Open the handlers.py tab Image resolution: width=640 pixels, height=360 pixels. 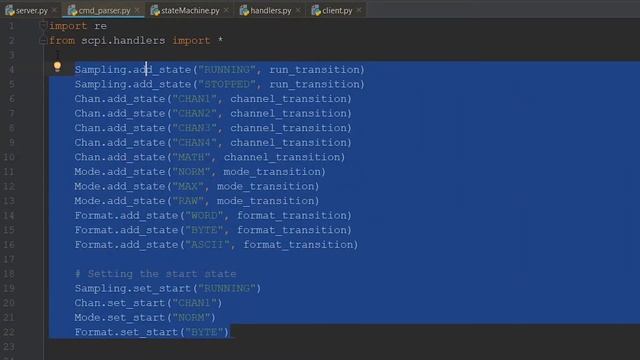tap(271, 11)
